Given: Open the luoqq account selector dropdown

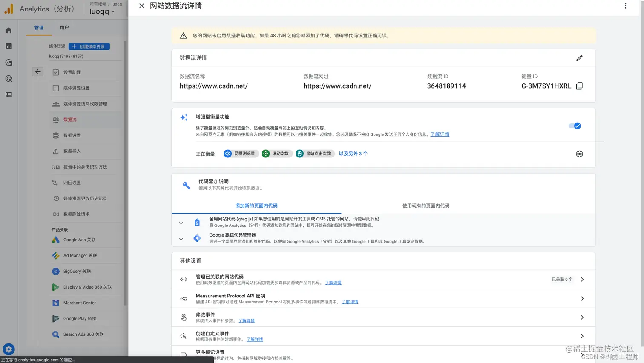Looking at the screenshot, I should [102, 11].
